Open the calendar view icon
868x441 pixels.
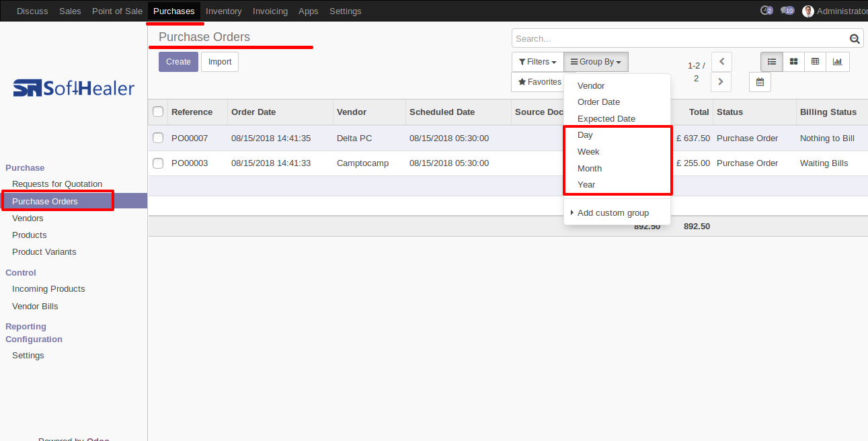click(x=760, y=82)
